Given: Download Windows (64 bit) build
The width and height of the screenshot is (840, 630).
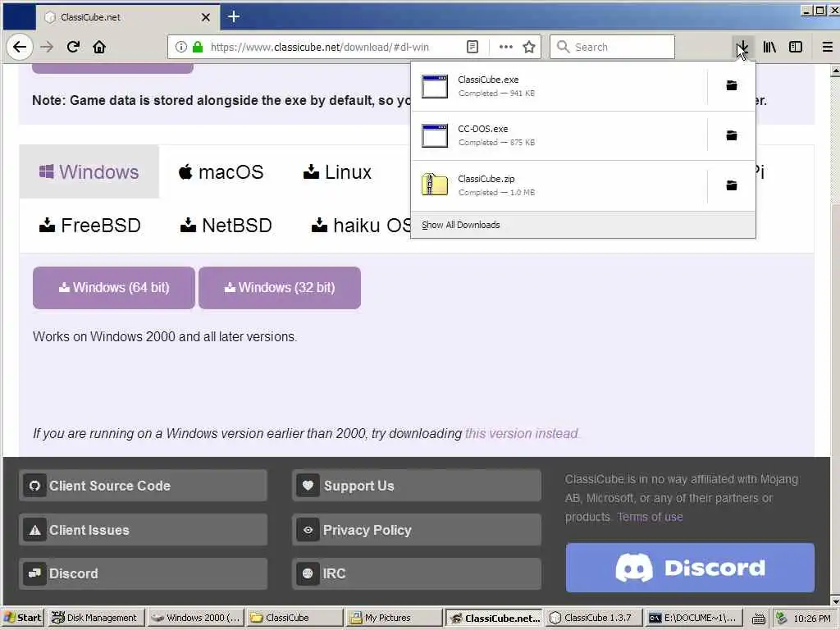Looking at the screenshot, I should 113,288.
